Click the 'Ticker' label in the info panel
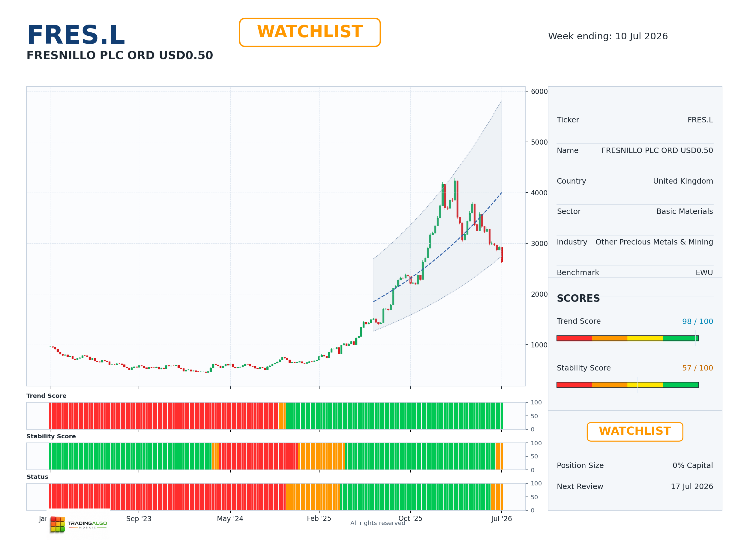The width and height of the screenshot is (756, 540). coord(568,120)
